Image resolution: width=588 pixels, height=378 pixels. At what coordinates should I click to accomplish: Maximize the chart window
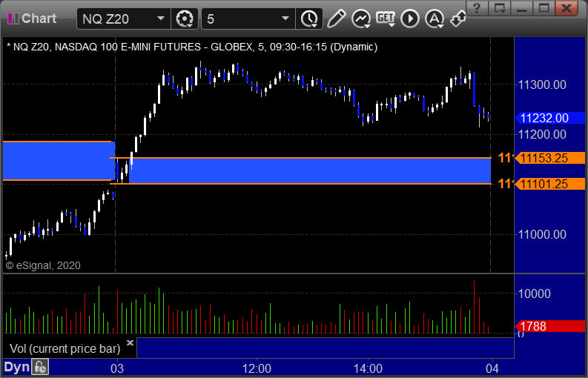pos(544,7)
